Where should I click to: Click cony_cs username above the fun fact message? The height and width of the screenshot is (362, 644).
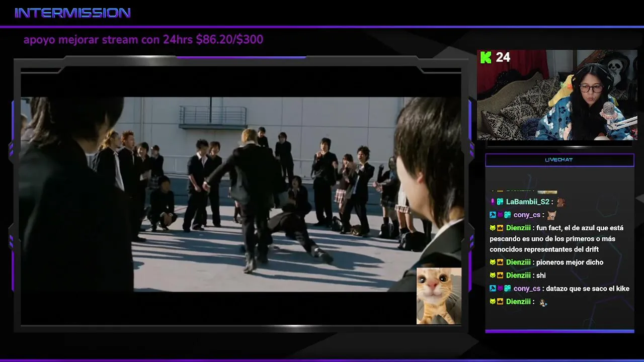(527, 215)
